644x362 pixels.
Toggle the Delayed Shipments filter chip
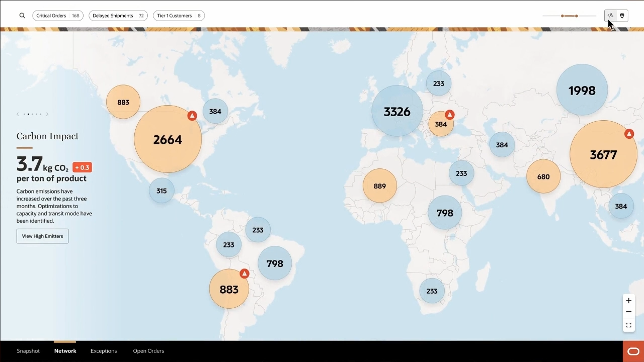(x=118, y=16)
